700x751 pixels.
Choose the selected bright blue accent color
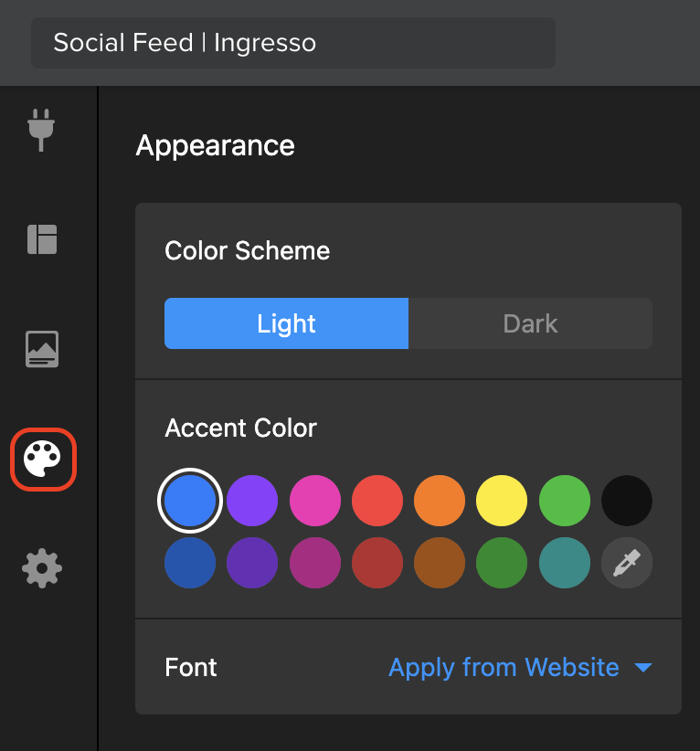click(190, 501)
